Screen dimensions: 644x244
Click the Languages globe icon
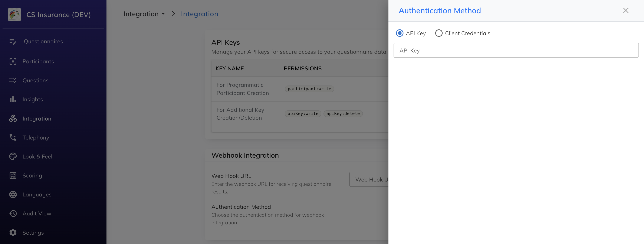click(13, 195)
